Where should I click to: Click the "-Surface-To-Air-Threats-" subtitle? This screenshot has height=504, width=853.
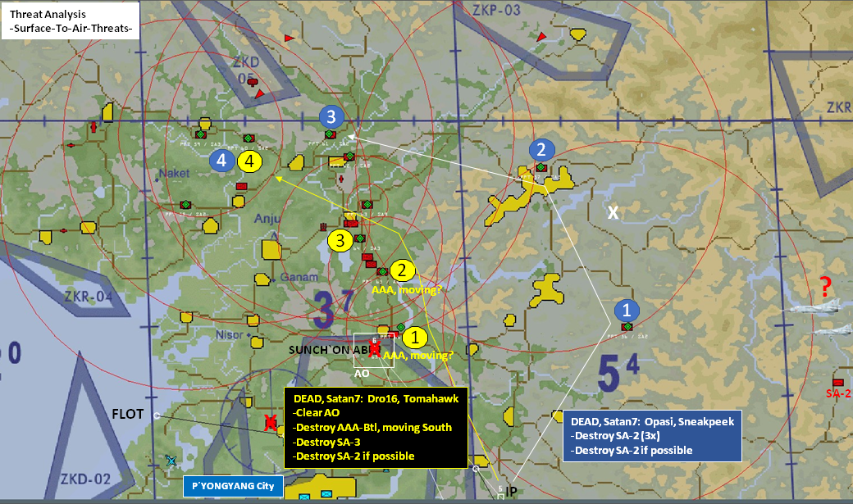click(x=71, y=28)
